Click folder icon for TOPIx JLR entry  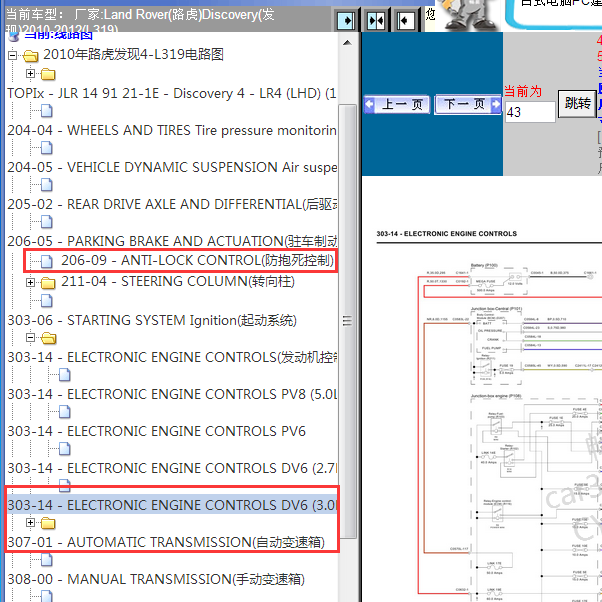[48, 74]
